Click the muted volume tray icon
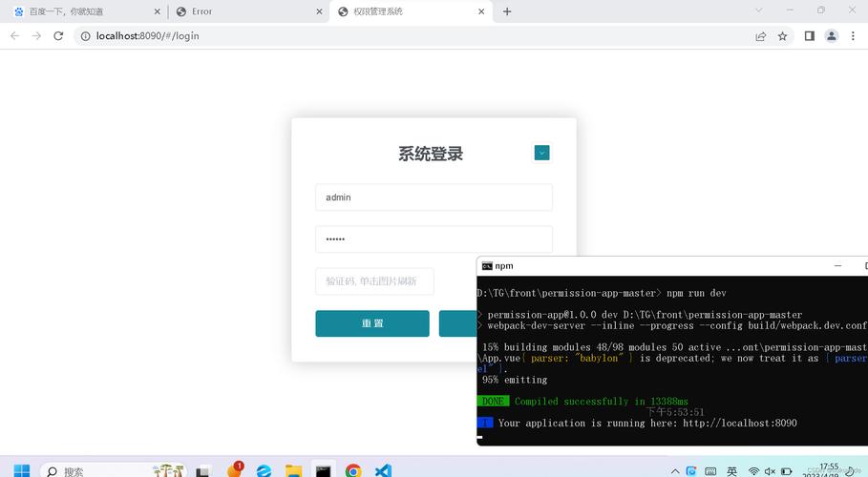The image size is (868, 477). [770, 471]
